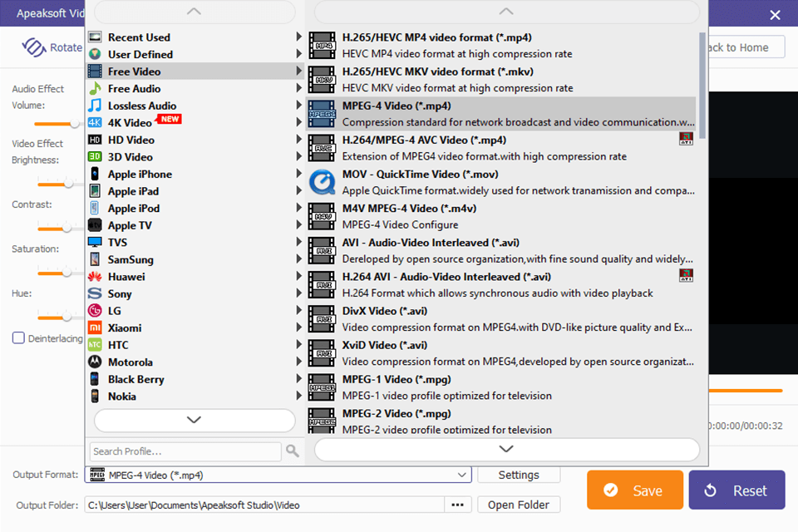This screenshot has width=798, height=532.
Task: Choose AVI - Audio-Video Interleaved format
Action: (501, 250)
